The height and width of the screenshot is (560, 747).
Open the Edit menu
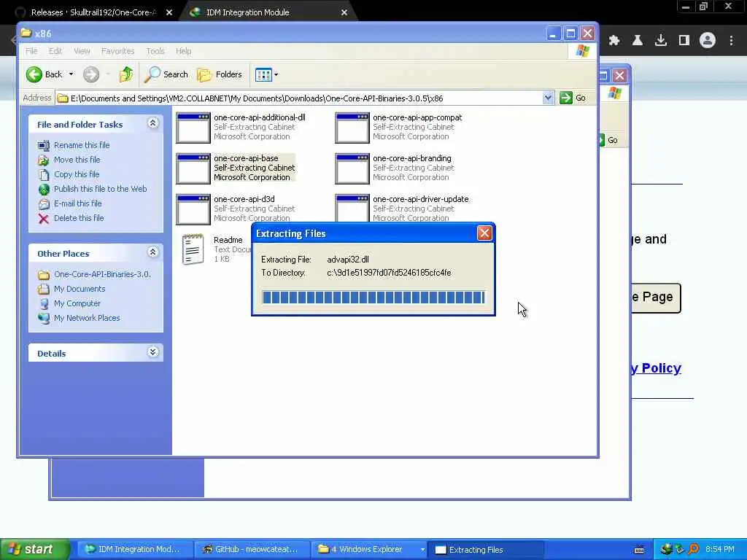(x=55, y=51)
